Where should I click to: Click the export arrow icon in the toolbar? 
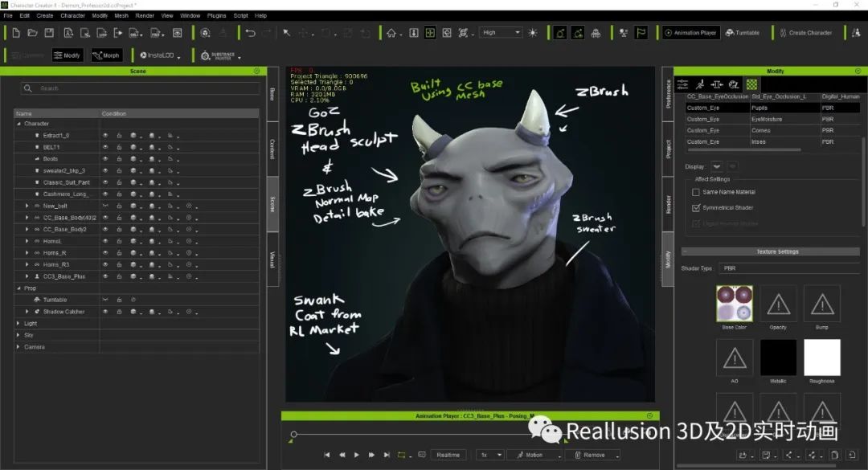pyautogui.click(x=118, y=33)
